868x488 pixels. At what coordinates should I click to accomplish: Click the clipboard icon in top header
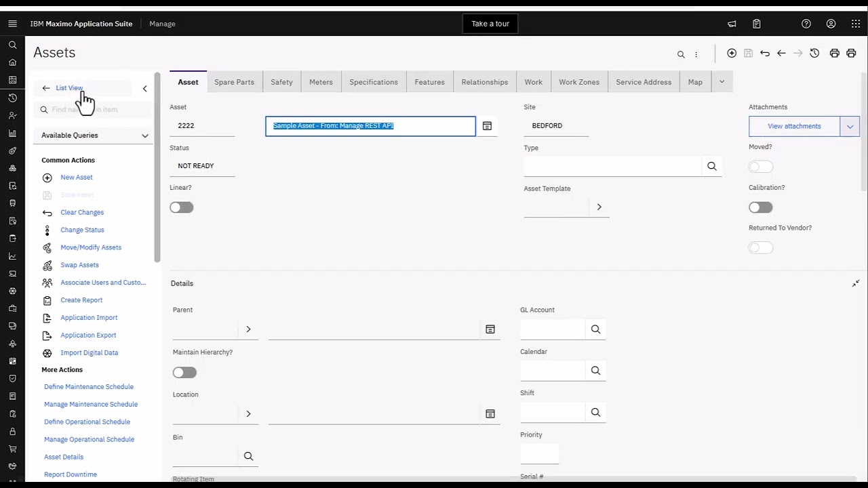tap(757, 24)
